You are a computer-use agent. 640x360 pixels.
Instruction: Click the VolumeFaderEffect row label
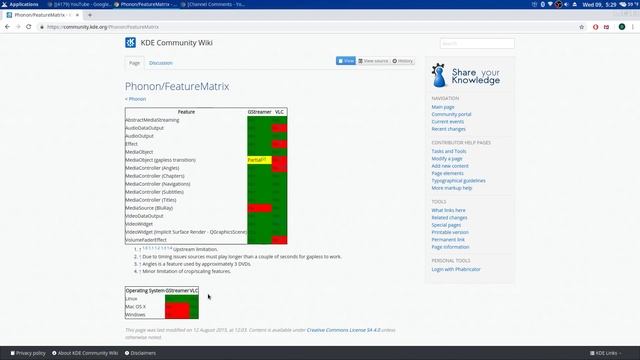146,240
